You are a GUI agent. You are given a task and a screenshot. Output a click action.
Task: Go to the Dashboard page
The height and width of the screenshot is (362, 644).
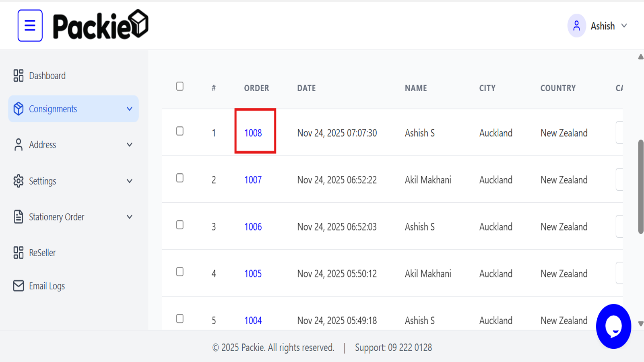[x=47, y=76]
